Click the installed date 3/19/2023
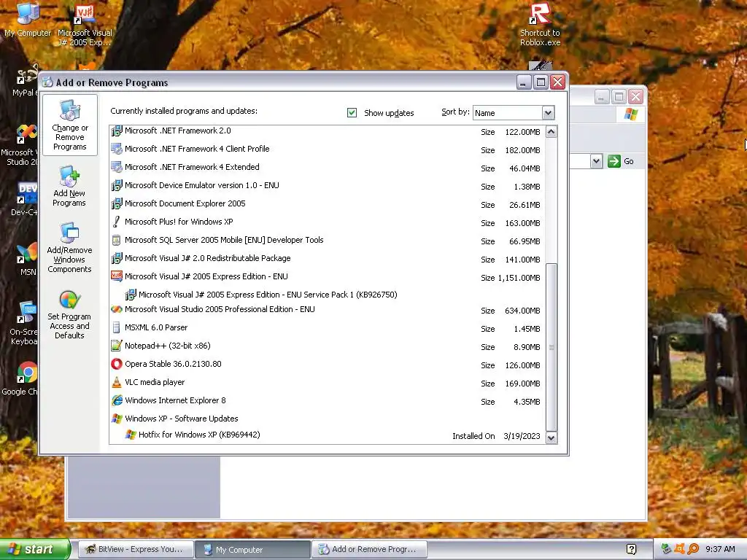The image size is (747, 560). point(522,436)
